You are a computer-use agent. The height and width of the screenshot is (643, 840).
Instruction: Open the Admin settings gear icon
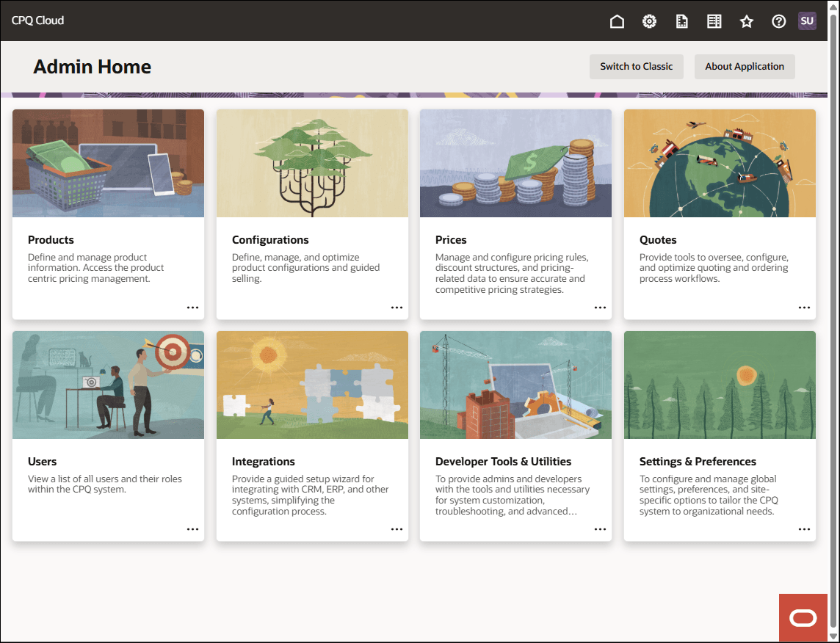click(x=649, y=21)
